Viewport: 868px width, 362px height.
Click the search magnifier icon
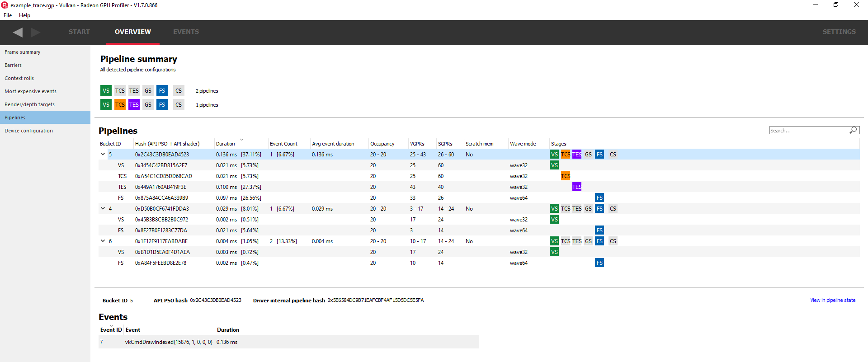pyautogui.click(x=853, y=130)
